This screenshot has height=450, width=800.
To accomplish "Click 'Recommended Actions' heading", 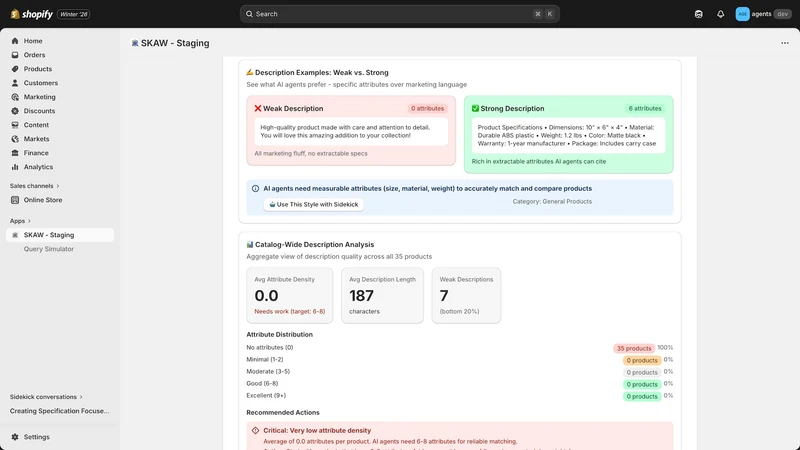I will pyautogui.click(x=283, y=413).
